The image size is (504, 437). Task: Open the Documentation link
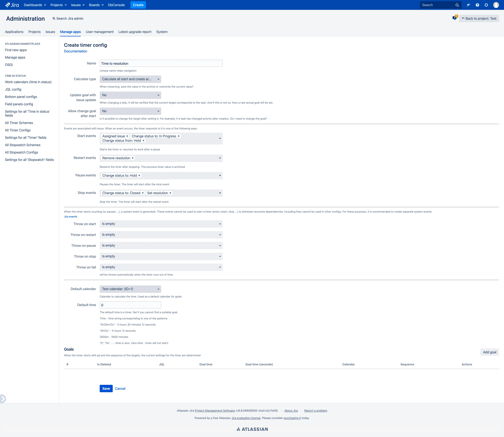coord(75,51)
